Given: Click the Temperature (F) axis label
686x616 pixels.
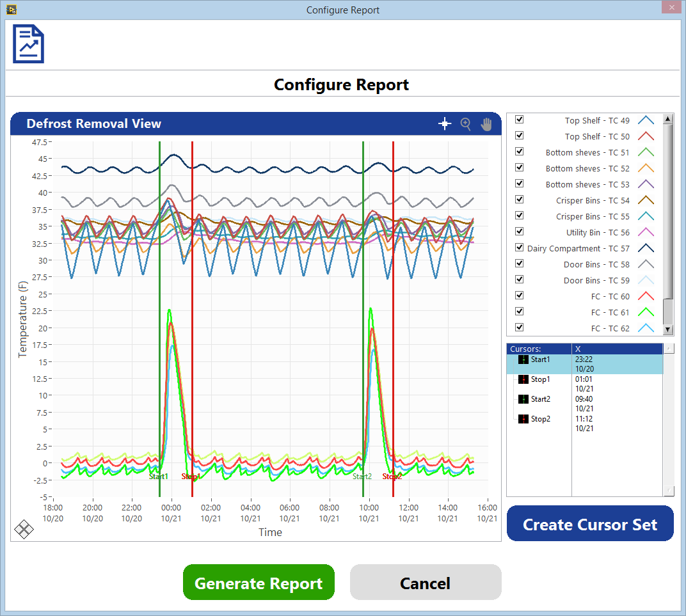Looking at the screenshot, I should 23,320.
